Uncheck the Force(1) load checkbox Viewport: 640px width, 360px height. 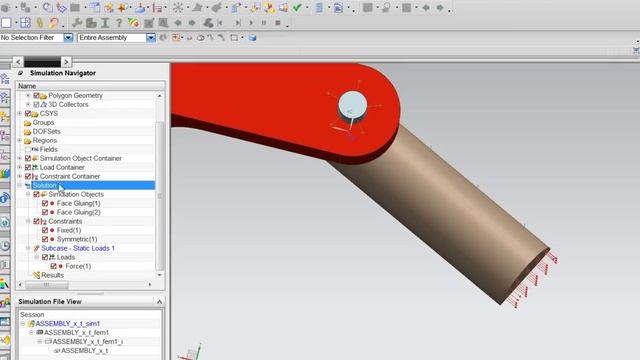coord(53,266)
